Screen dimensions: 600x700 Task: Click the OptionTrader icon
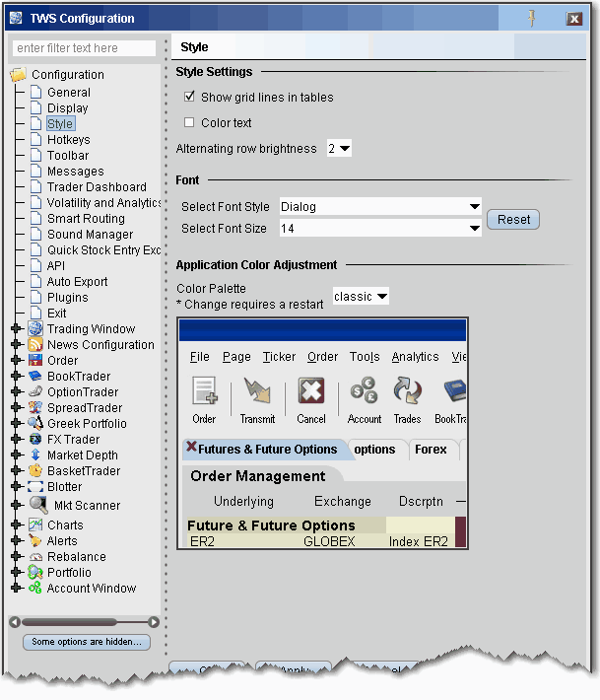pos(35,391)
